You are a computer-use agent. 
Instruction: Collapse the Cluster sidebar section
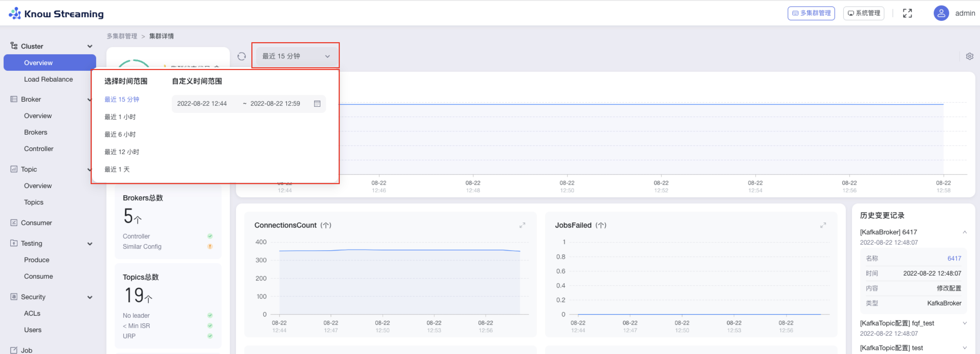point(90,47)
